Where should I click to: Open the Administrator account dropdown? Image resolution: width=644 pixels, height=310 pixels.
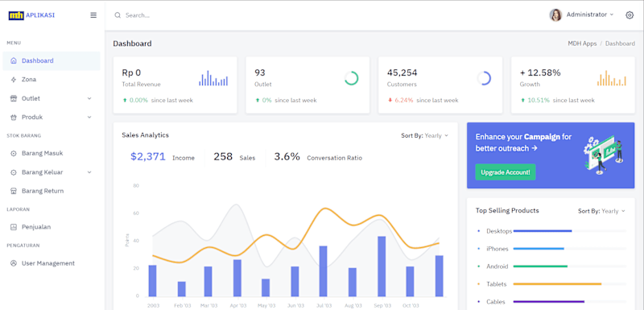click(x=590, y=14)
